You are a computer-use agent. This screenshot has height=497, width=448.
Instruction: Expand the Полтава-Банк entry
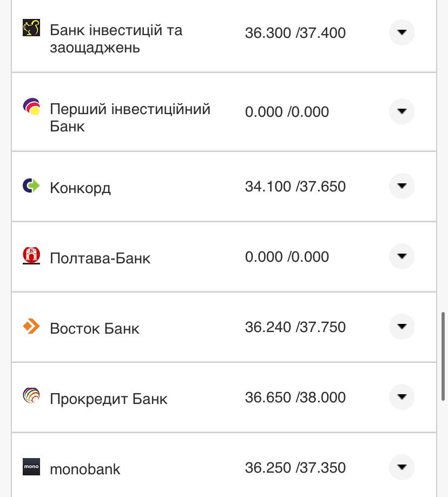coord(401,256)
